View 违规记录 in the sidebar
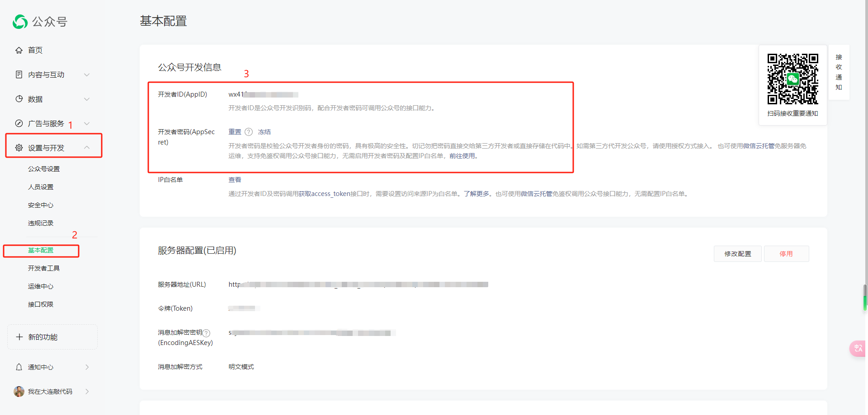Screen dimensions: 868x415 pyautogui.click(x=41, y=223)
